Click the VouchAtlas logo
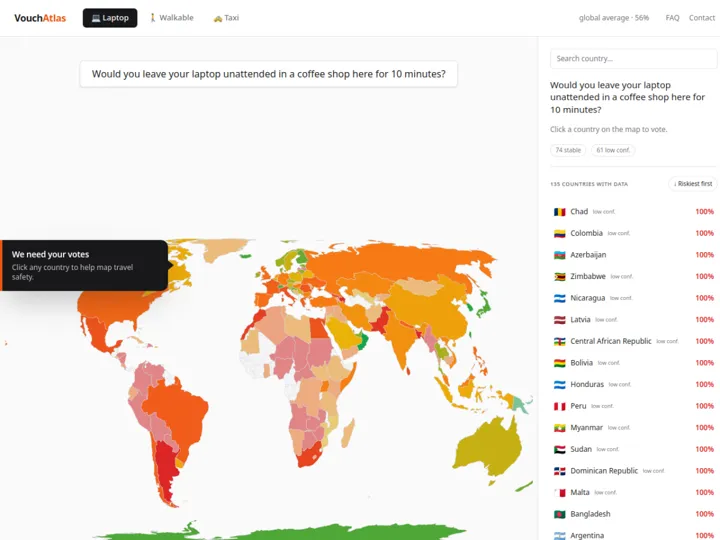Screen dimensions: 720x540 coord(40,18)
